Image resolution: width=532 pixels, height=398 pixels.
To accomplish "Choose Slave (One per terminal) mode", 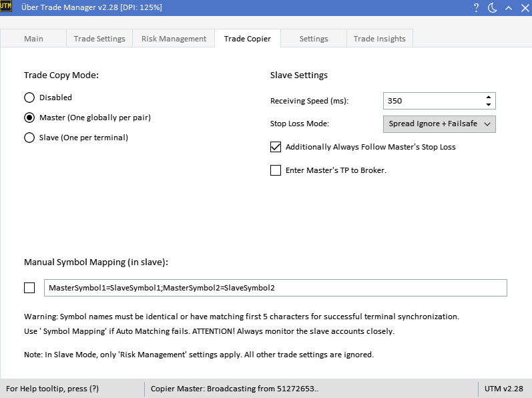I will tap(29, 138).
